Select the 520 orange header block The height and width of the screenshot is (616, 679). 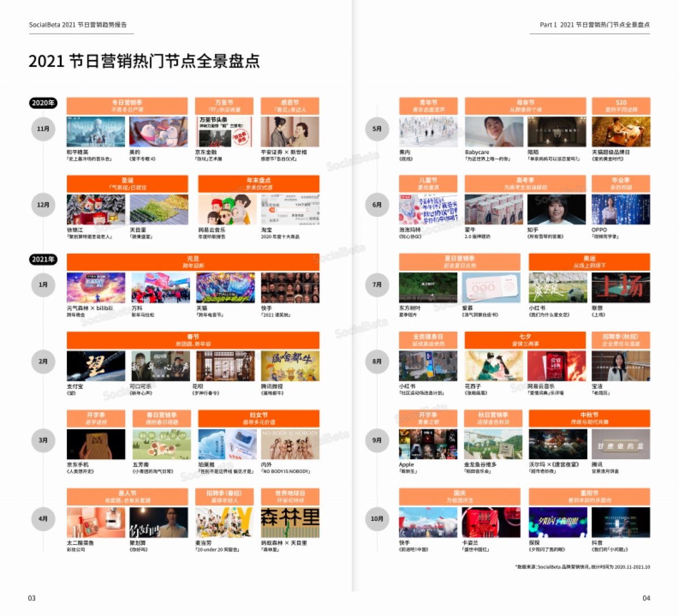pos(621,106)
